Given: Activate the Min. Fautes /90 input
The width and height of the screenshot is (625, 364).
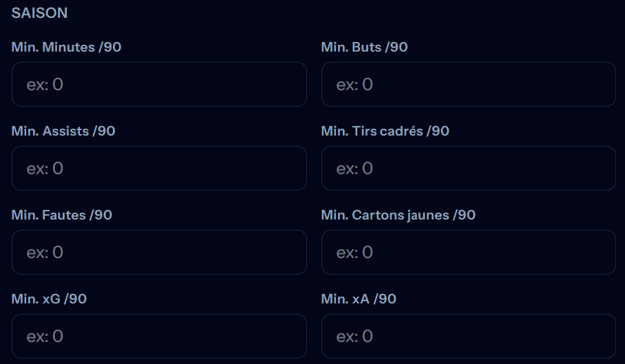Looking at the screenshot, I should (159, 253).
